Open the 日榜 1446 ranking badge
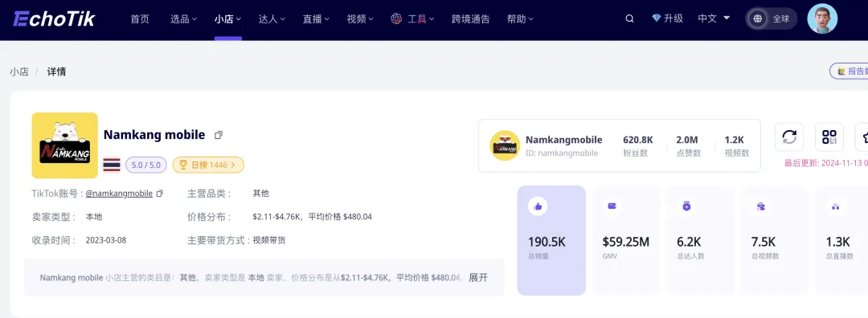868x318 pixels. [x=208, y=165]
